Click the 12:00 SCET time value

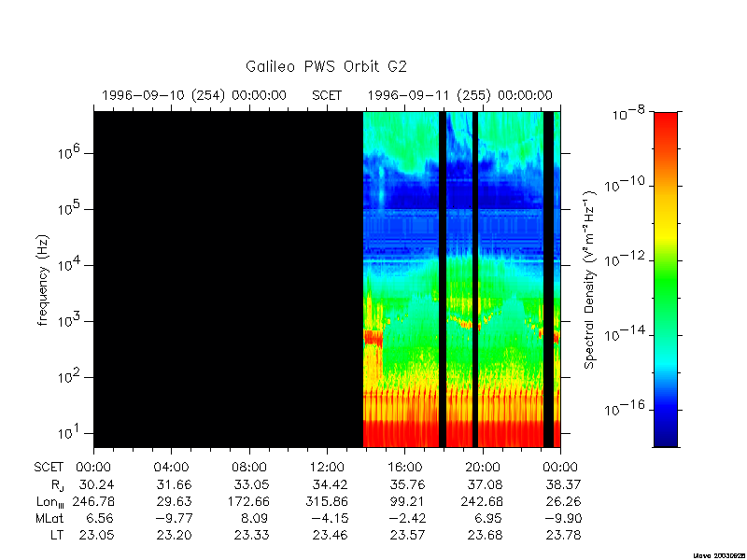(327, 468)
